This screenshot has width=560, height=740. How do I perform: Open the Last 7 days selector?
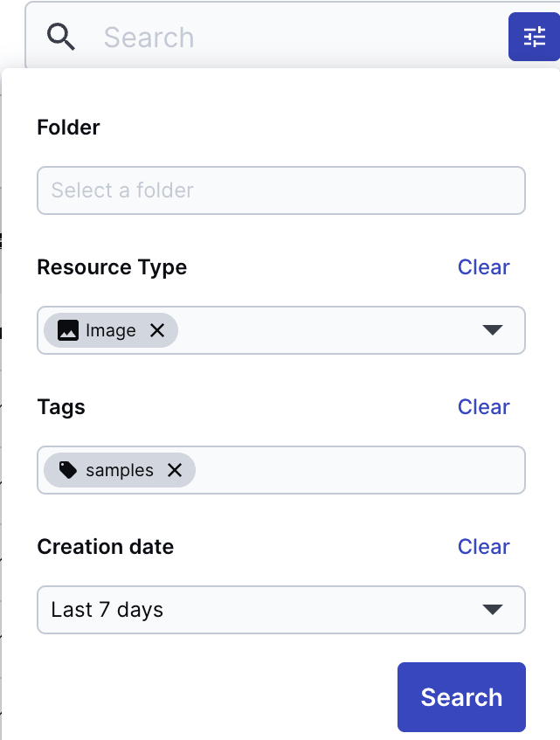262,610
